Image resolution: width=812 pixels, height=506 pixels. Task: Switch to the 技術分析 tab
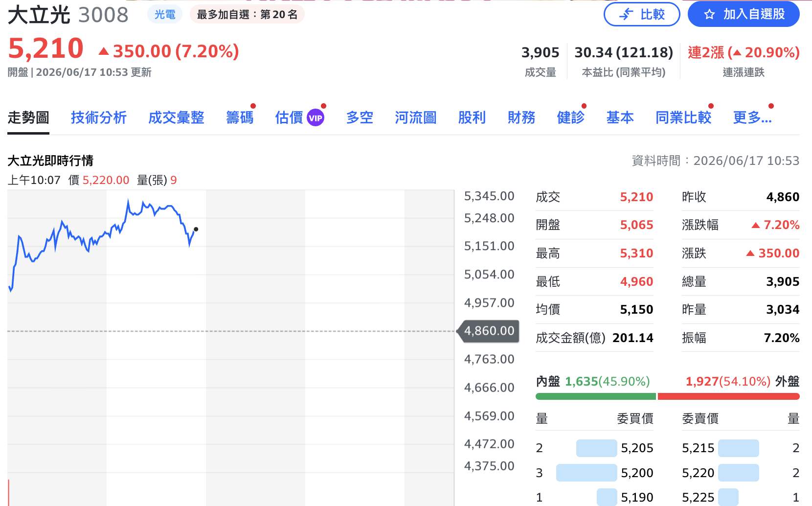[99, 117]
